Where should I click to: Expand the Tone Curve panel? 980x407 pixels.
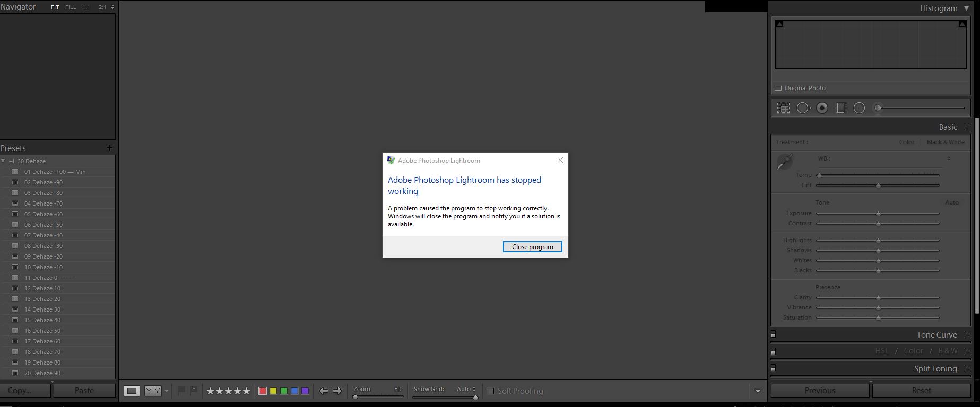point(967,335)
